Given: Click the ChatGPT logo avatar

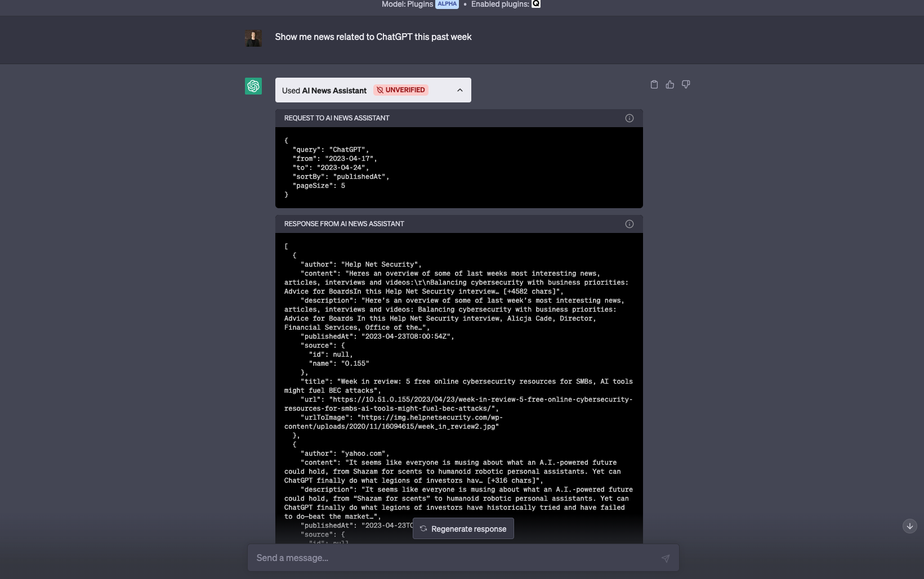Looking at the screenshot, I should [253, 86].
